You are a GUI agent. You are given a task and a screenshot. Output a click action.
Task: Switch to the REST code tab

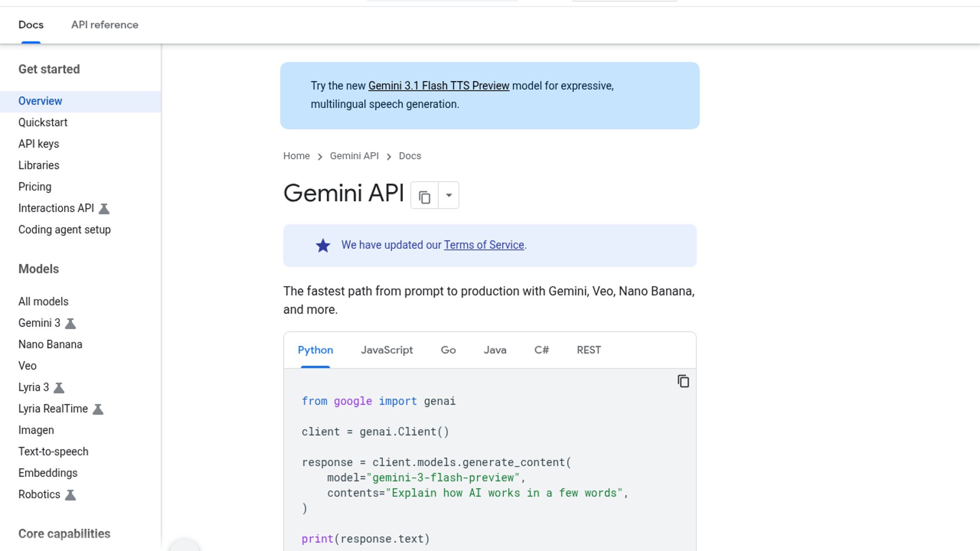(x=589, y=350)
